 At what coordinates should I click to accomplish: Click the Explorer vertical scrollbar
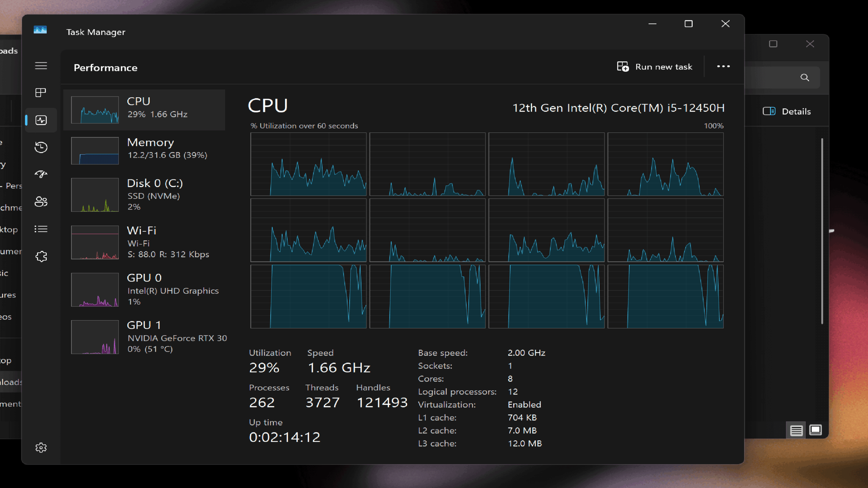[x=822, y=230]
